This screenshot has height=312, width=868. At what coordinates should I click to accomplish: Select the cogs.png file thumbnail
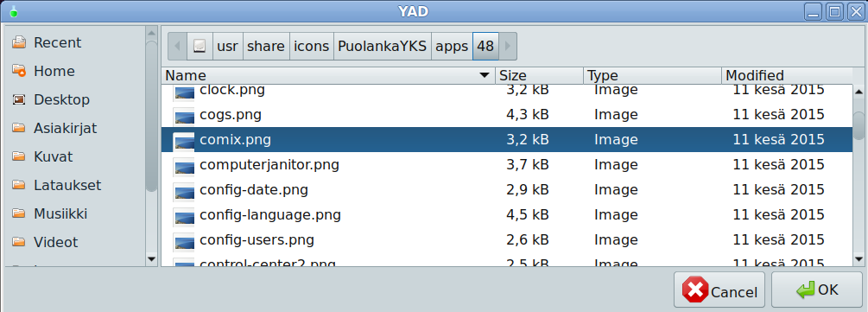184,115
